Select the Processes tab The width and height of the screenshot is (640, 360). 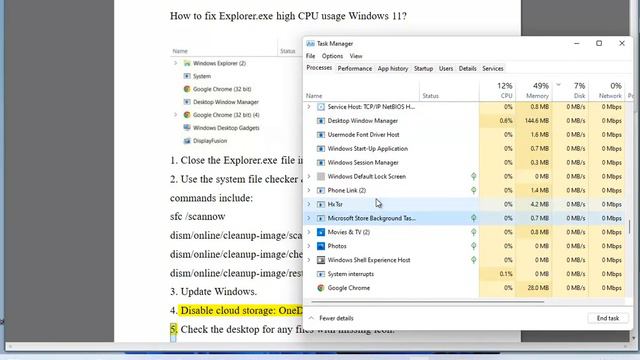319,68
